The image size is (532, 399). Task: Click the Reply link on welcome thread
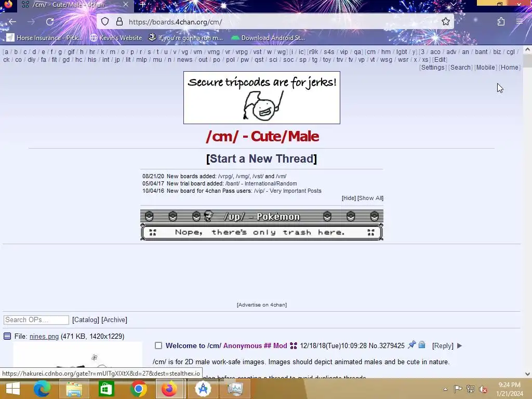[x=443, y=345]
